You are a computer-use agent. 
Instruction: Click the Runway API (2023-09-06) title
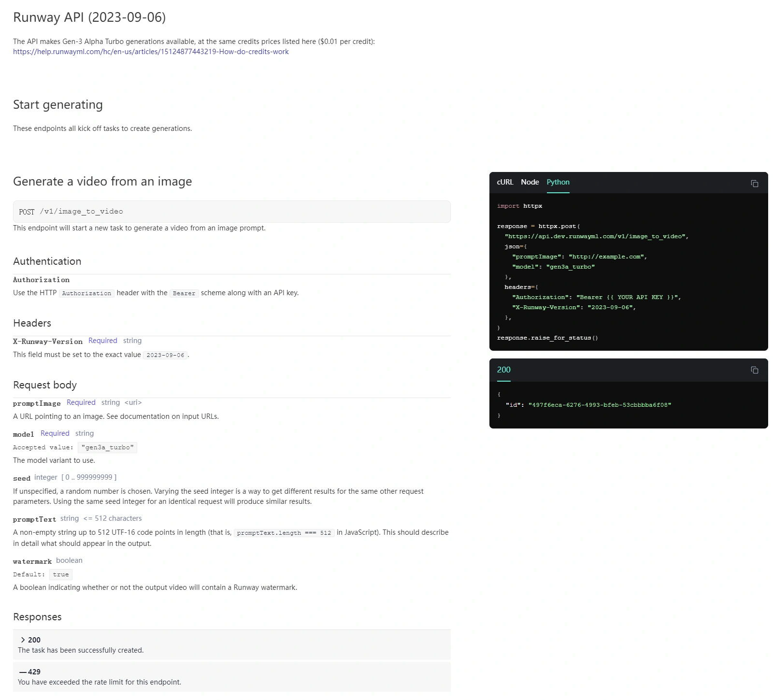click(89, 17)
